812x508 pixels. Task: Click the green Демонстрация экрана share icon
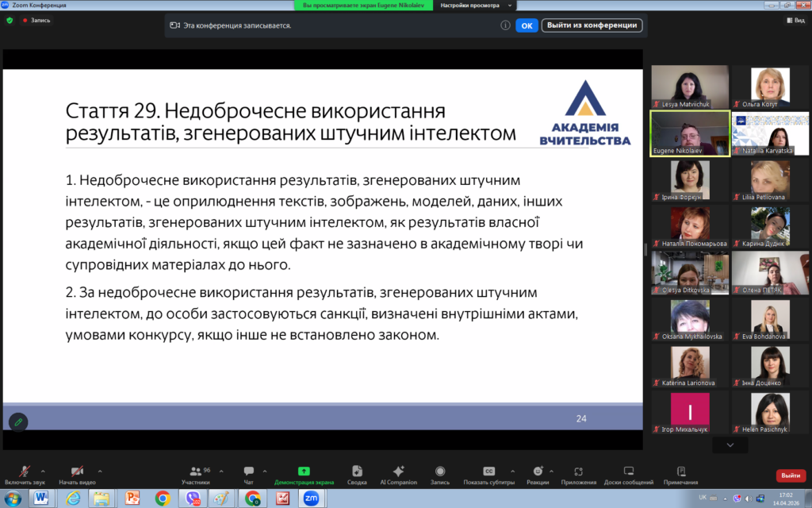click(x=304, y=471)
